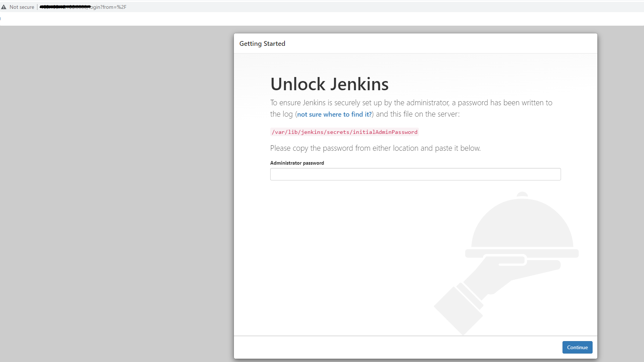Click the 'Administrator password' label
644x362 pixels.
tap(297, 163)
